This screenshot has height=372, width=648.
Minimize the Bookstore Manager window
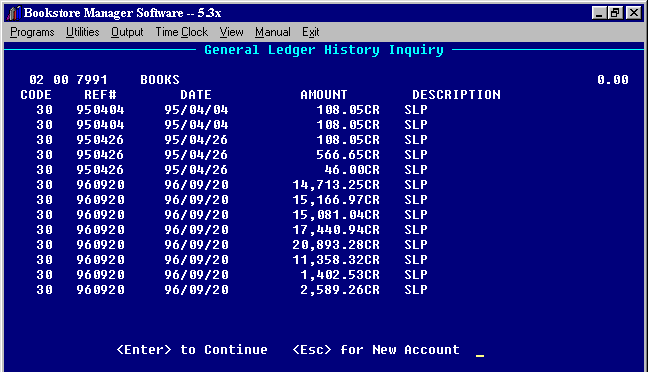tap(599, 13)
